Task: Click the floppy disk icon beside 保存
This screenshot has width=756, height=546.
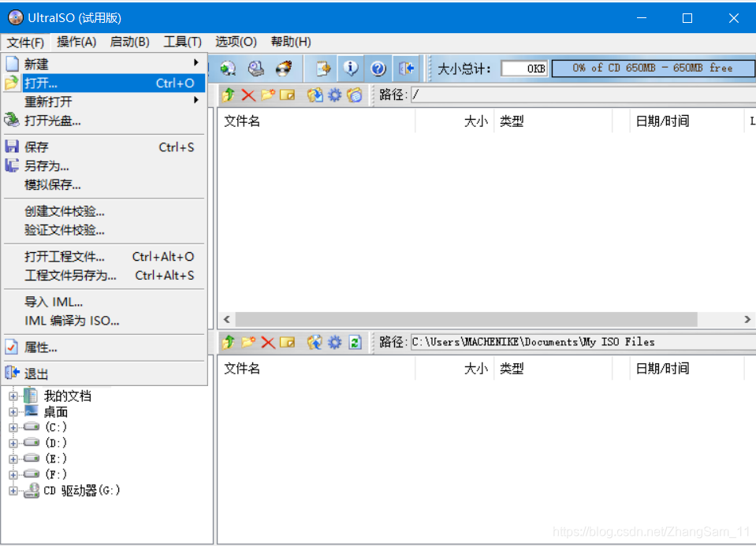Action: tap(12, 147)
